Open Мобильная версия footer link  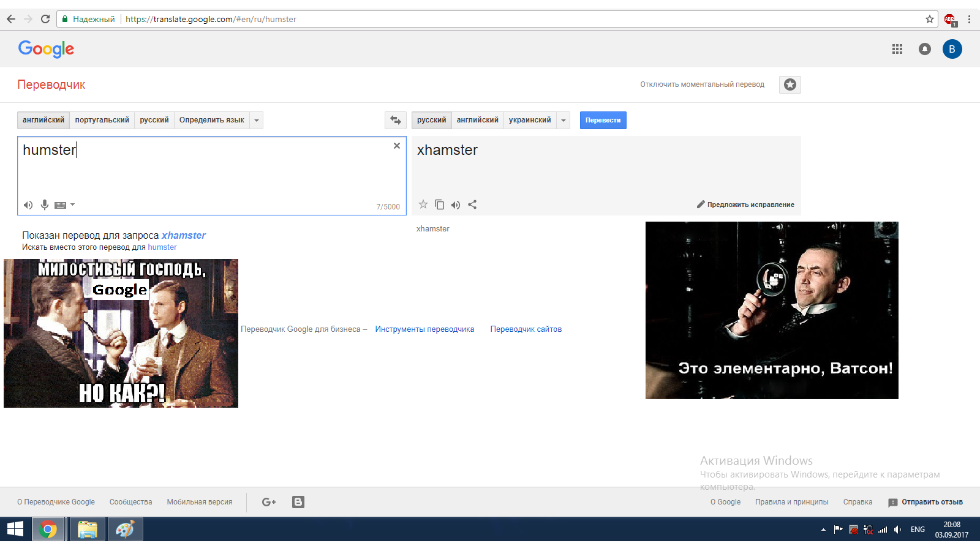coord(200,502)
